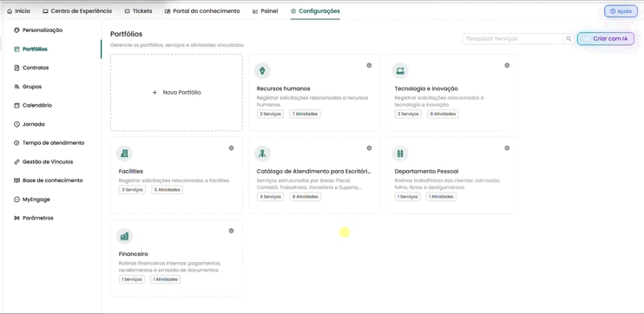Click the search magnifier icon

point(568,38)
